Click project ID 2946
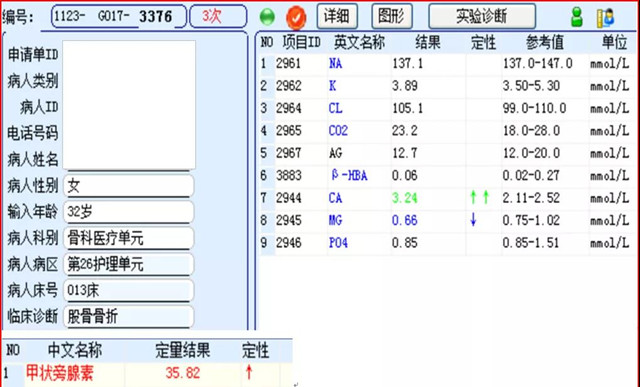This screenshot has height=387, width=640. click(289, 243)
